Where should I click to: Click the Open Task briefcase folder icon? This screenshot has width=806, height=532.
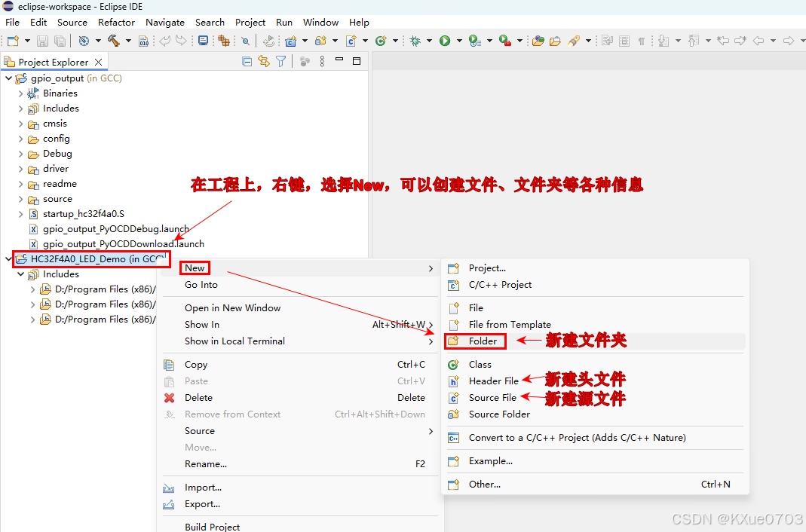click(555, 41)
